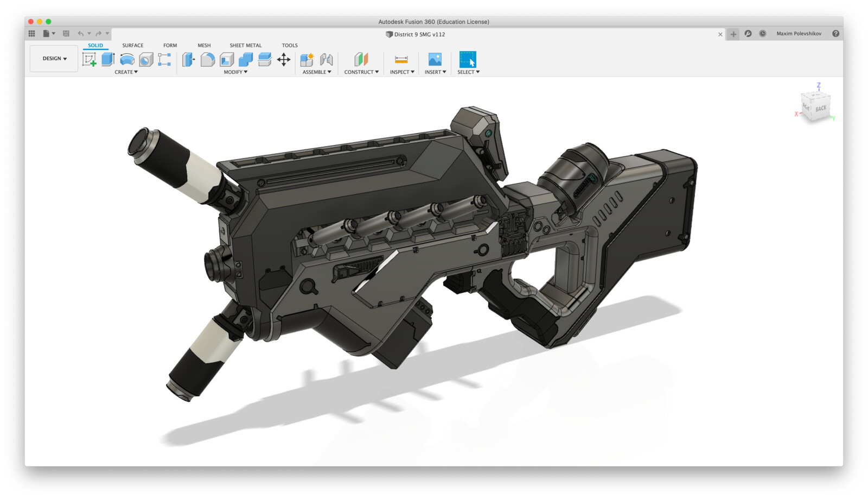Select the Revolve tool

[127, 59]
